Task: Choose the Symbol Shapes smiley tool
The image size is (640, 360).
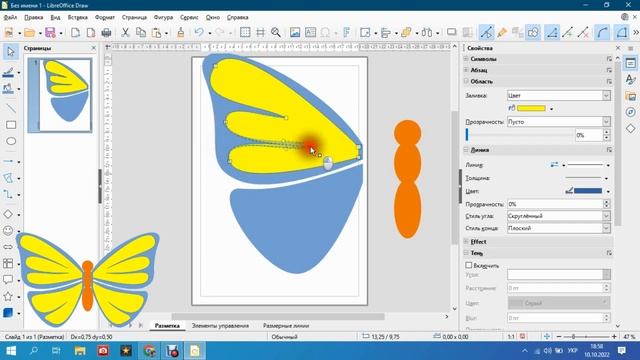Action: coord(8,231)
